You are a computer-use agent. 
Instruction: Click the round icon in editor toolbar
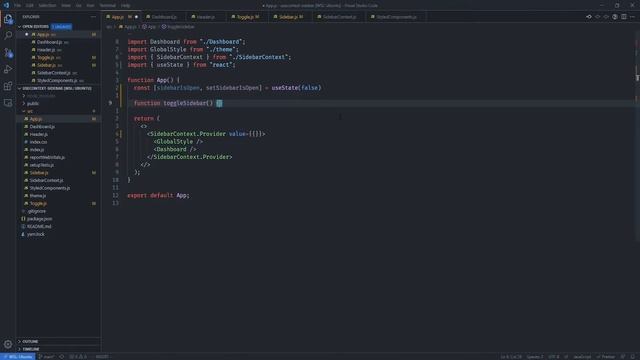pyautogui.click(x=615, y=17)
